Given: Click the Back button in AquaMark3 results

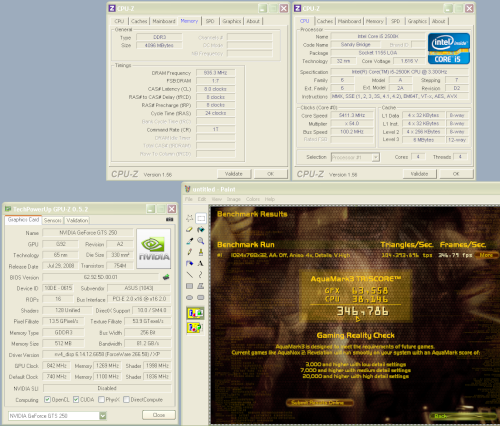Looking at the screenshot, I should pyautogui.click(x=463, y=416).
